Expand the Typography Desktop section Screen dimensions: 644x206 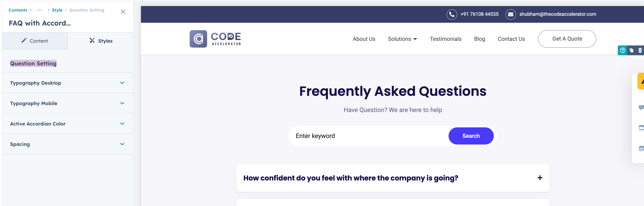122,83
